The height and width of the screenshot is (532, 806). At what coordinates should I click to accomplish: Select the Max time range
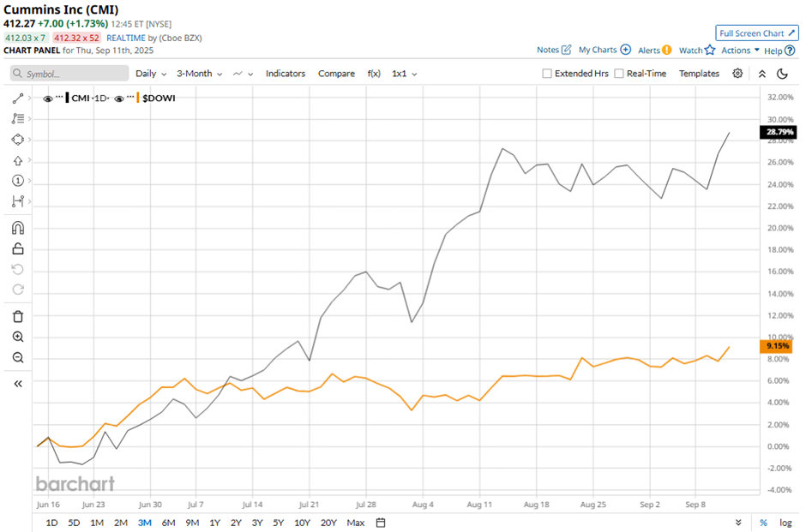tap(355, 523)
